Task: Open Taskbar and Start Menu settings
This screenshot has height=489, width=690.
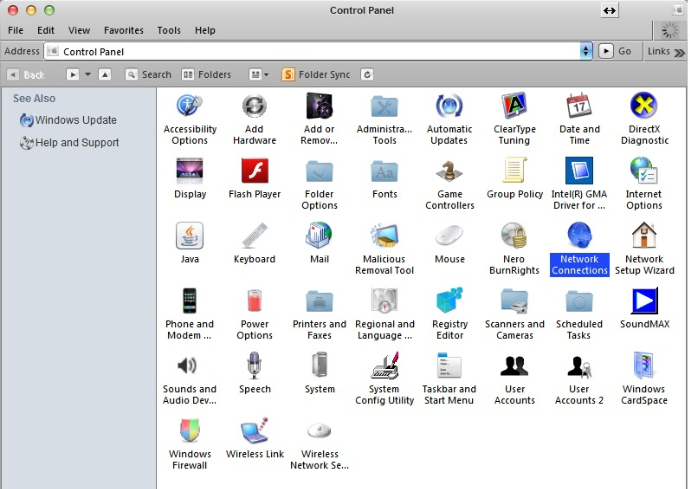Action: (x=449, y=379)
